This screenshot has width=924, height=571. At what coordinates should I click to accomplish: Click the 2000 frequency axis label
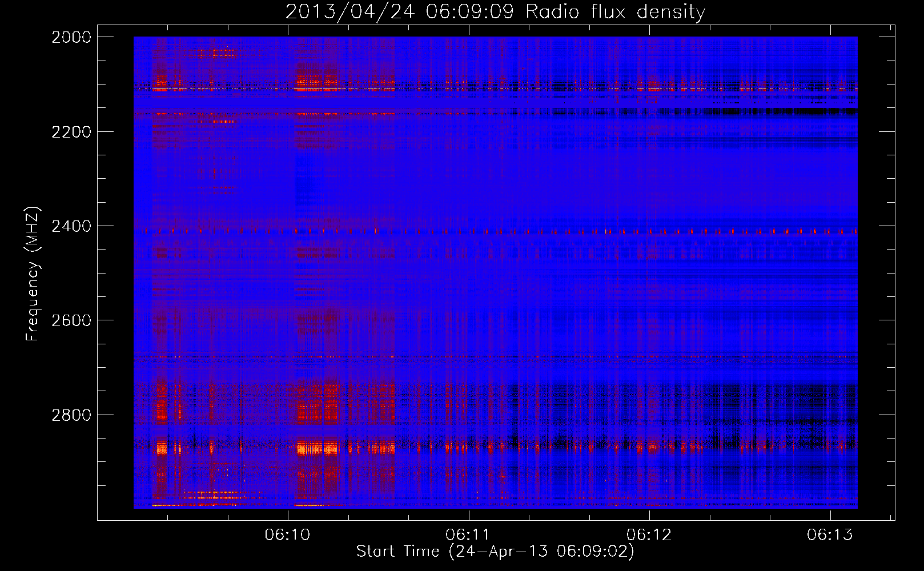(x=71, y=37)
